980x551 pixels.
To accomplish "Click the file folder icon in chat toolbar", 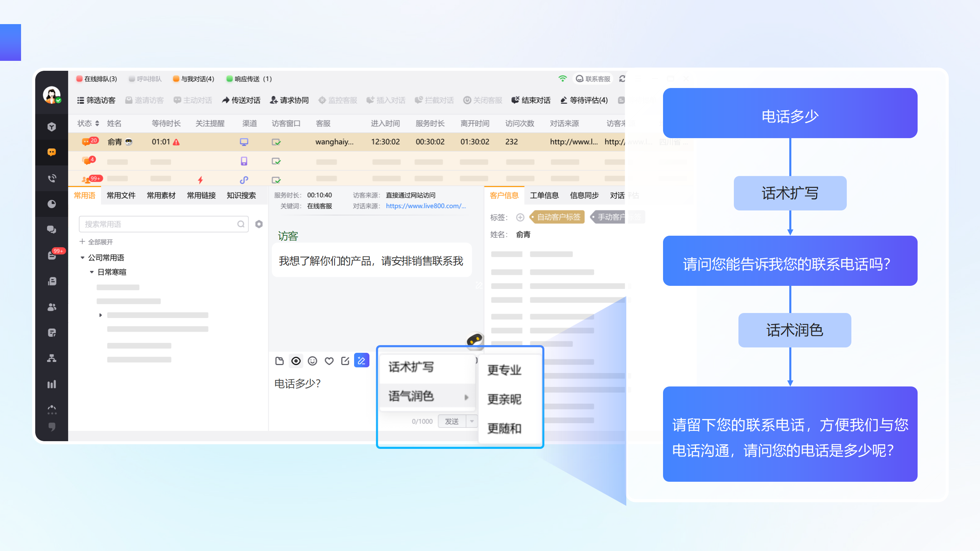I will [x=279, y=361].
